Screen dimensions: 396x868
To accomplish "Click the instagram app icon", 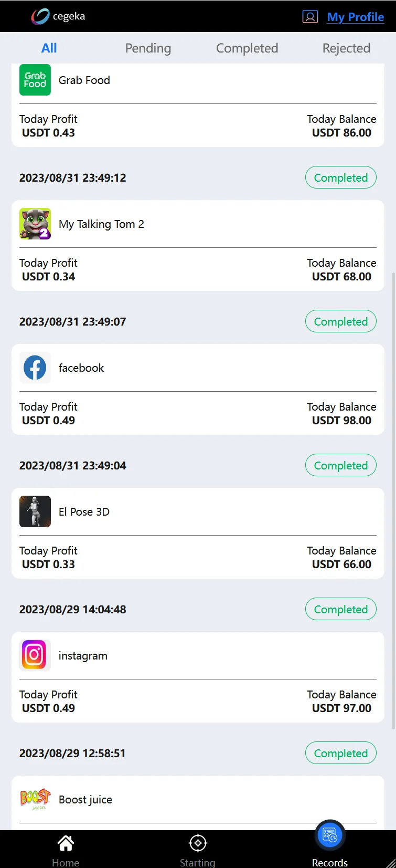I will point(35,655).
